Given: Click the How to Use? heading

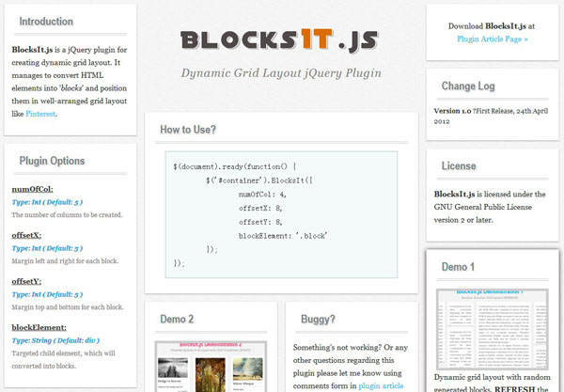Looking at the screenshot, I should 188,130.
